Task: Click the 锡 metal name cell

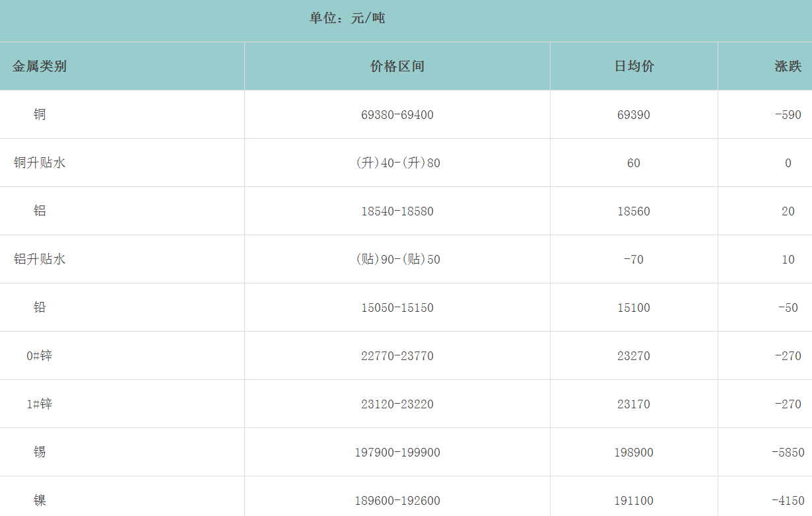Action: (40, 452)
